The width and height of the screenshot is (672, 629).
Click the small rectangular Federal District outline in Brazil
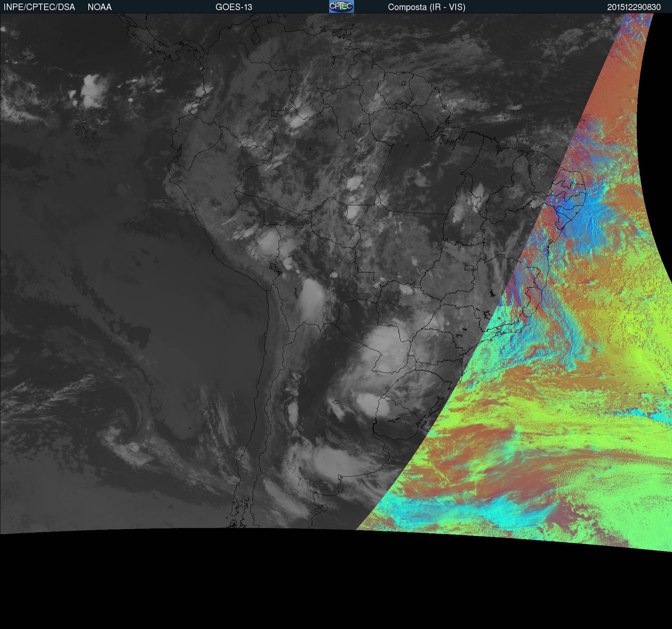pyautogui.click(x=469, y=267)
